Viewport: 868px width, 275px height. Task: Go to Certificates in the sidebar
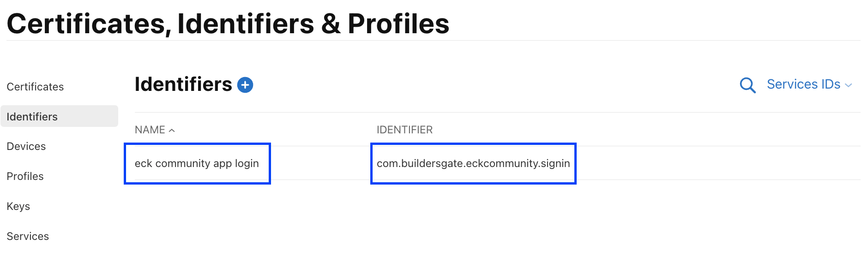point(35,87)
